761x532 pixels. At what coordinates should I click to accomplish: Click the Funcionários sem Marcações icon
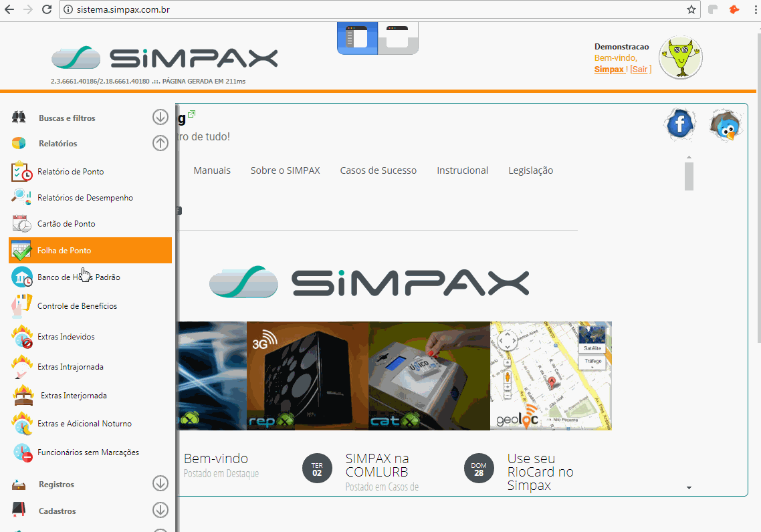click(21, 452)
